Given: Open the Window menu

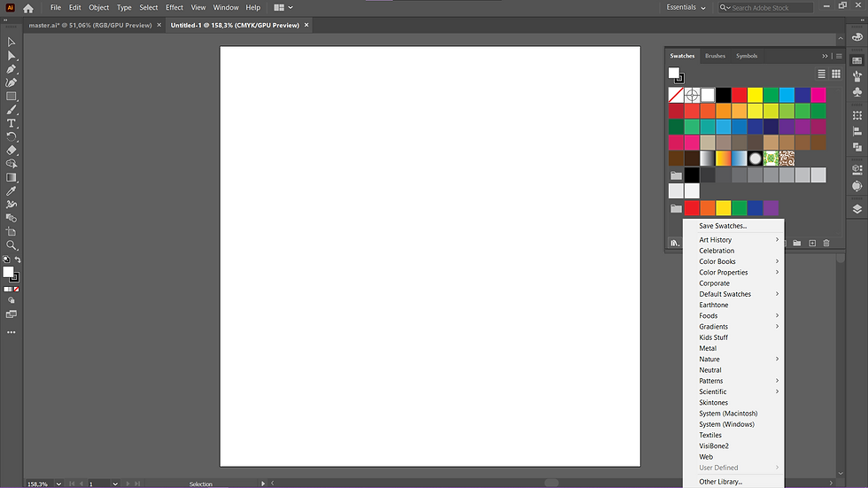Looking at the screenshot, I should 226,8.
